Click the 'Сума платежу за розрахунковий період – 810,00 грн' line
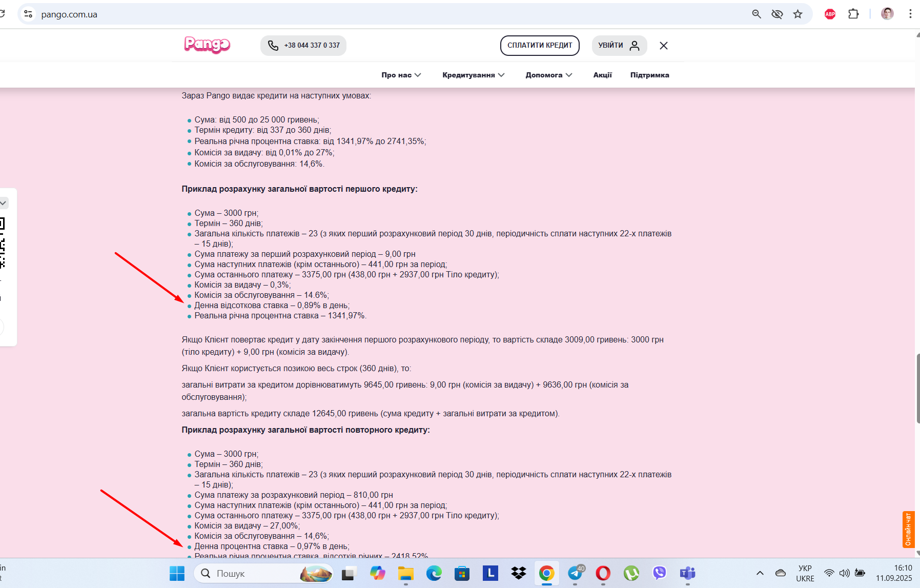 [294, 495]
